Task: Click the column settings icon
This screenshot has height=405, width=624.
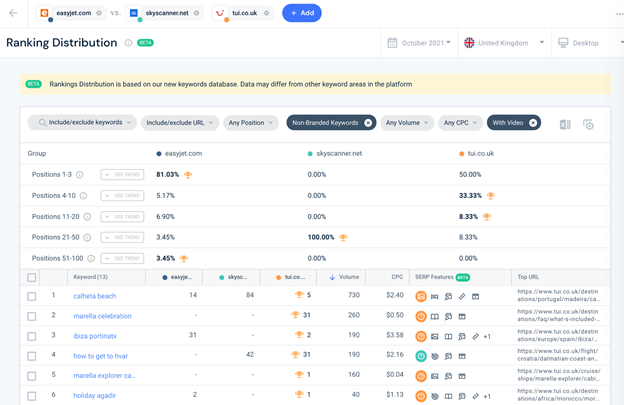Action: 588,125
